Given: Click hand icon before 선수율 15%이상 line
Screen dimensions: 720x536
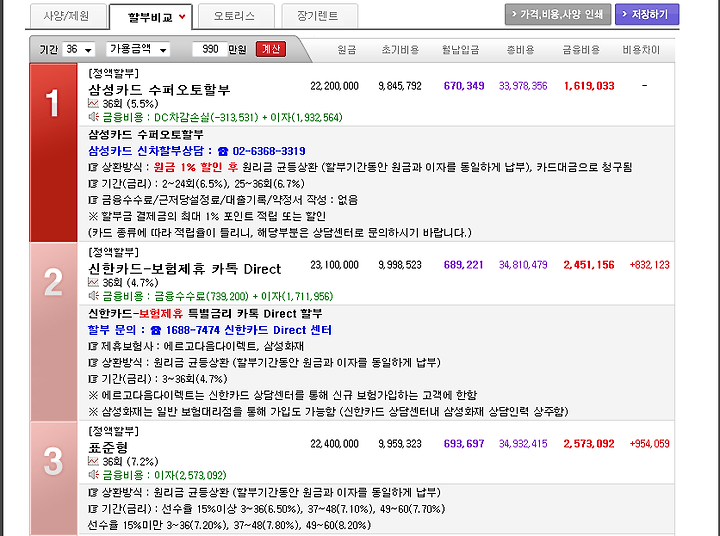Looking at the screenshot, I should point(93,509).
